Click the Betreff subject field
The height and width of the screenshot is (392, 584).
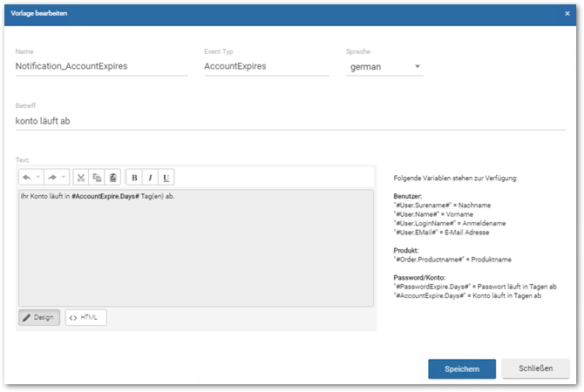pos(290,121)
